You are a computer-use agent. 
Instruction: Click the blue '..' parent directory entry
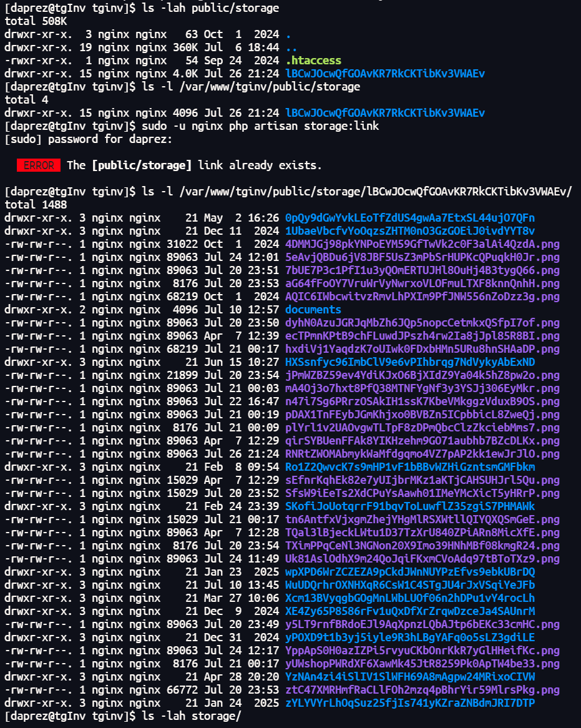291,47
